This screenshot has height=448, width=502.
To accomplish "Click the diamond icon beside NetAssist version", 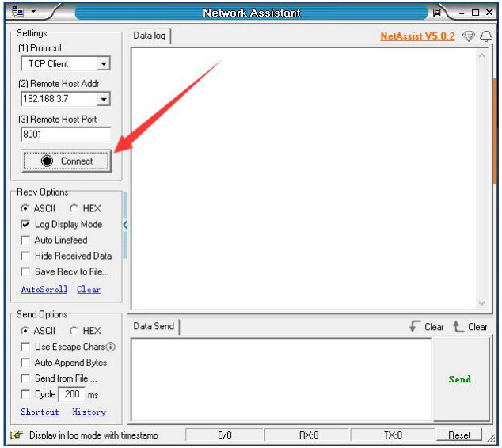I will click(468, 36).
